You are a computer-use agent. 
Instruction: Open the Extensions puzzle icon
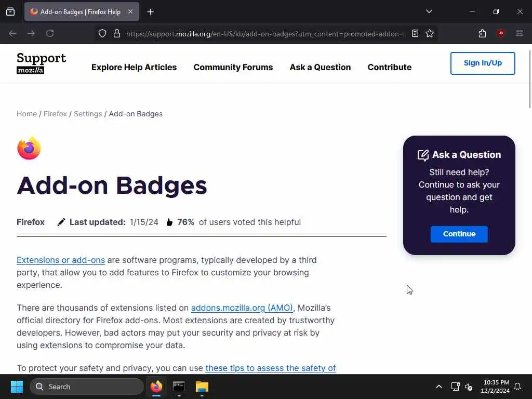click(482, 33)
